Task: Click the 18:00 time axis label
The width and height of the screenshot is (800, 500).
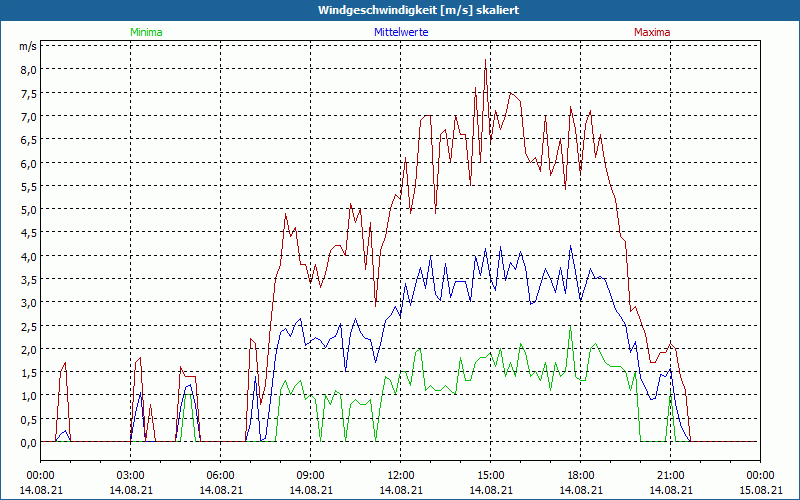Action: tap(581, 476)
